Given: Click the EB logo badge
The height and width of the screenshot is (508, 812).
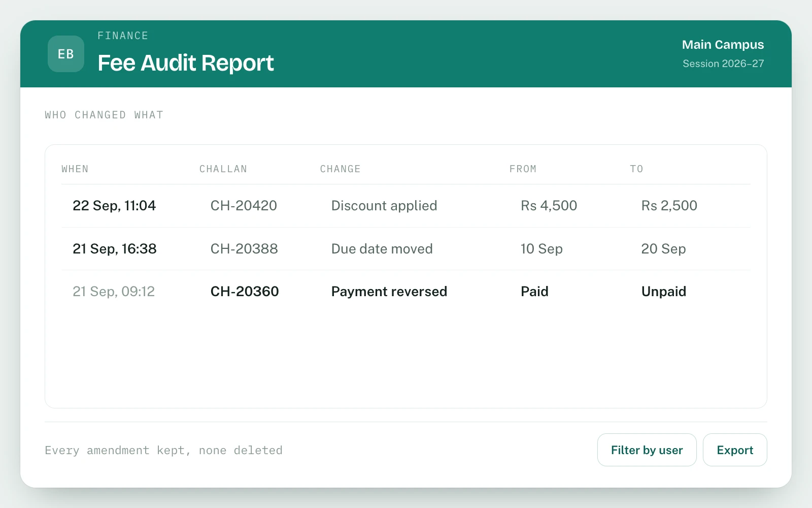Looking at the screenshot, I should tap(66, 54).
